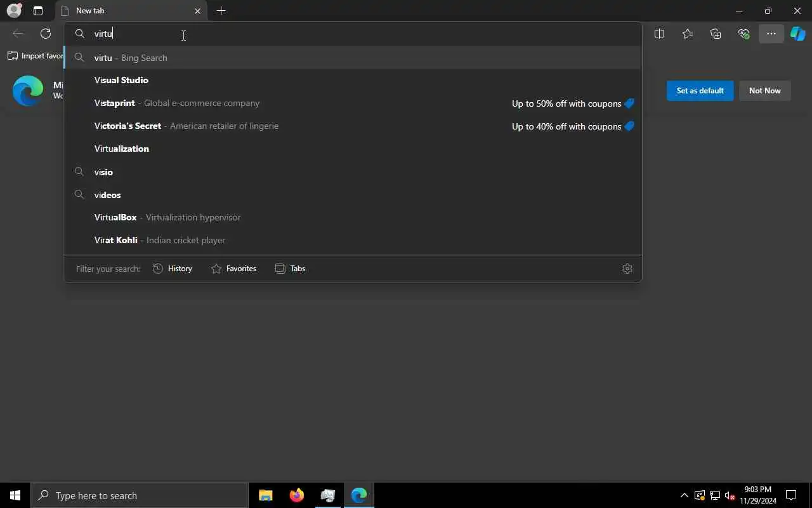Viewport: 812px width, 508px height.
Task: Open search suggestion settings gear
Action: tap(627, 269)
